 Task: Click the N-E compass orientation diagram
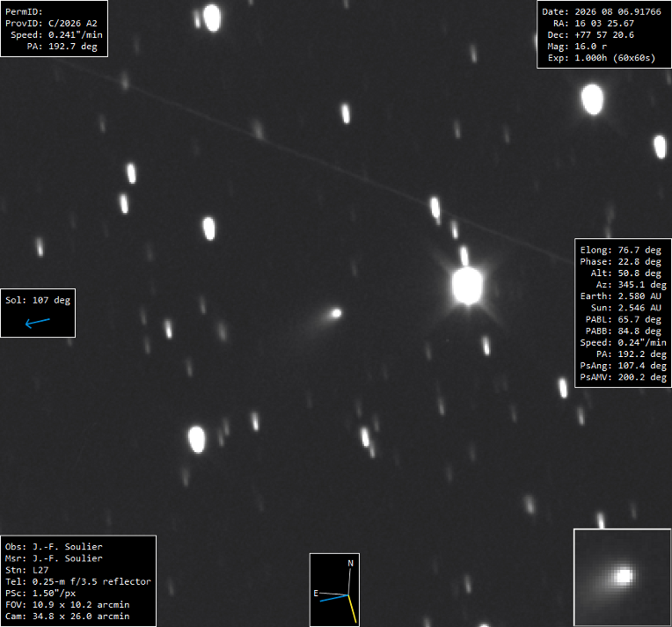click(335, 590)
